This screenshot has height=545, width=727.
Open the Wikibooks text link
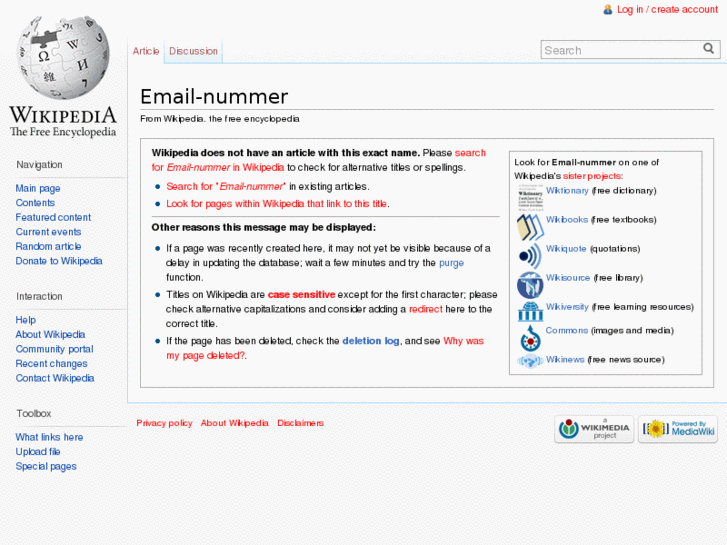567,220
